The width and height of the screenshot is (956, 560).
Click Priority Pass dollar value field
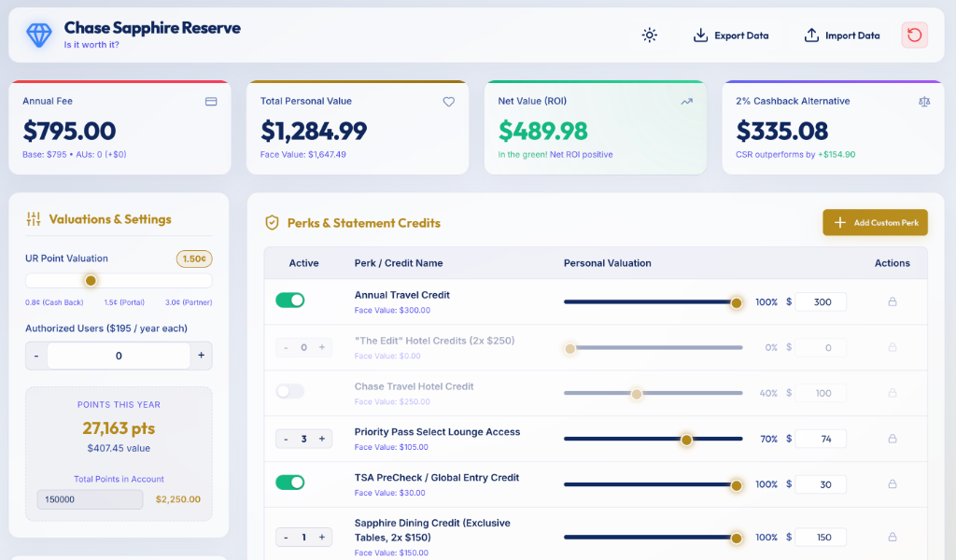[822, 440]
